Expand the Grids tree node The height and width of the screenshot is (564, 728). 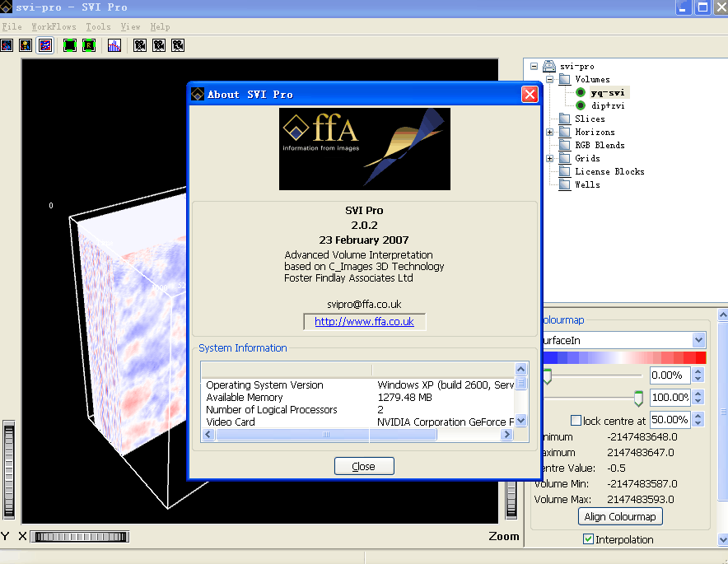[550, 158]
